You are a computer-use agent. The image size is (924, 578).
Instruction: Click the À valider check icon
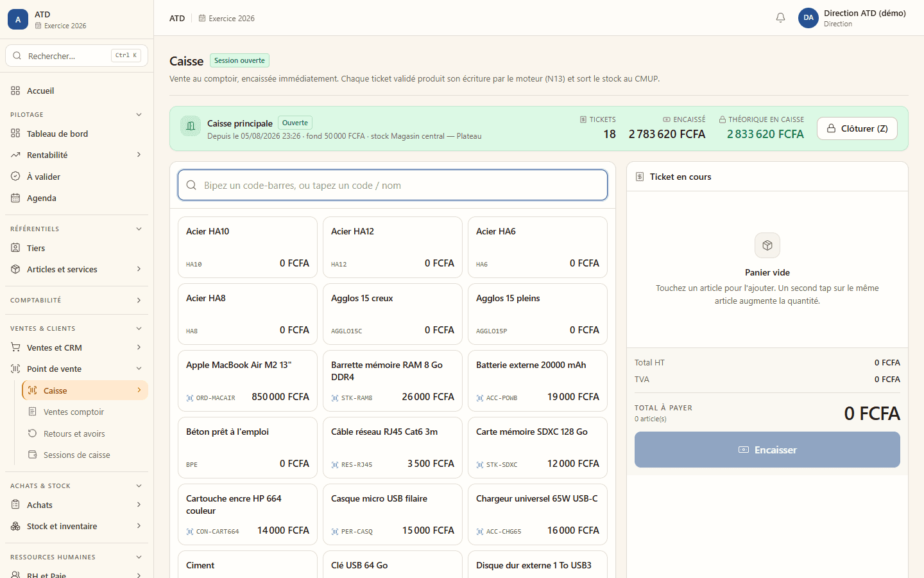(x=15, y=177)
